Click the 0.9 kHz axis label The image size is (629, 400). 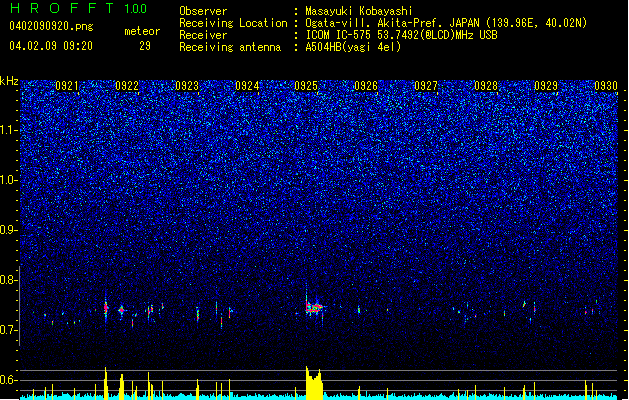coord(9,230)
